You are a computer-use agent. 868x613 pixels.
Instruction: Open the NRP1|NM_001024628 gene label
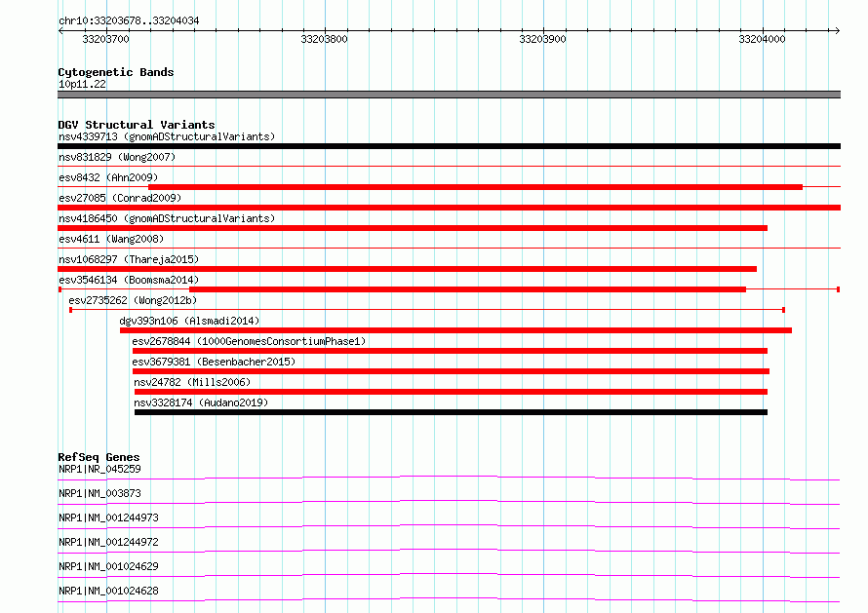point(108,591)
